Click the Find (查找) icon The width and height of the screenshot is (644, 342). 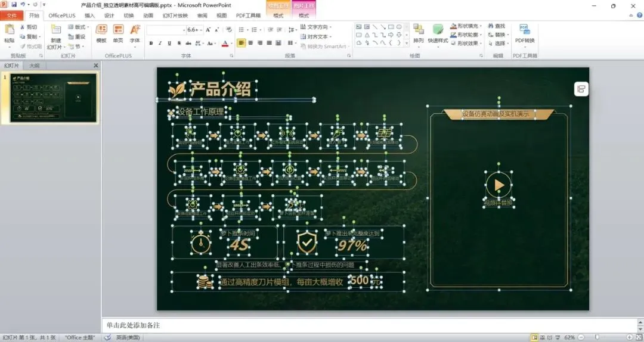click(x=491, y=26)
